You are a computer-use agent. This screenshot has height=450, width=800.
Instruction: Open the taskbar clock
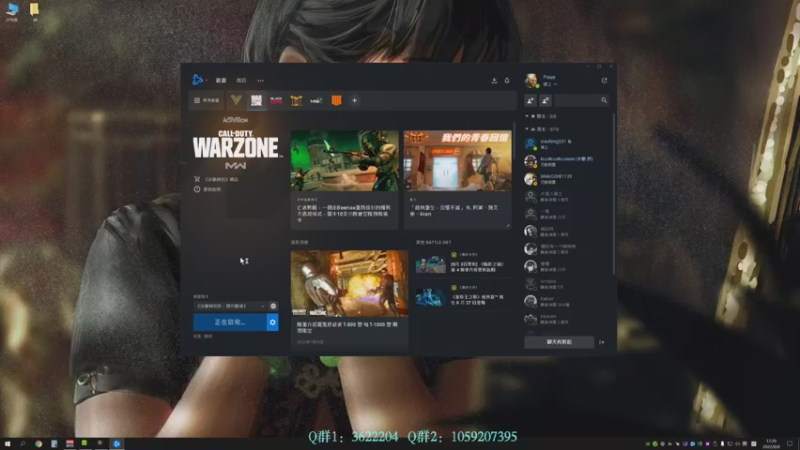pos(771,444)
